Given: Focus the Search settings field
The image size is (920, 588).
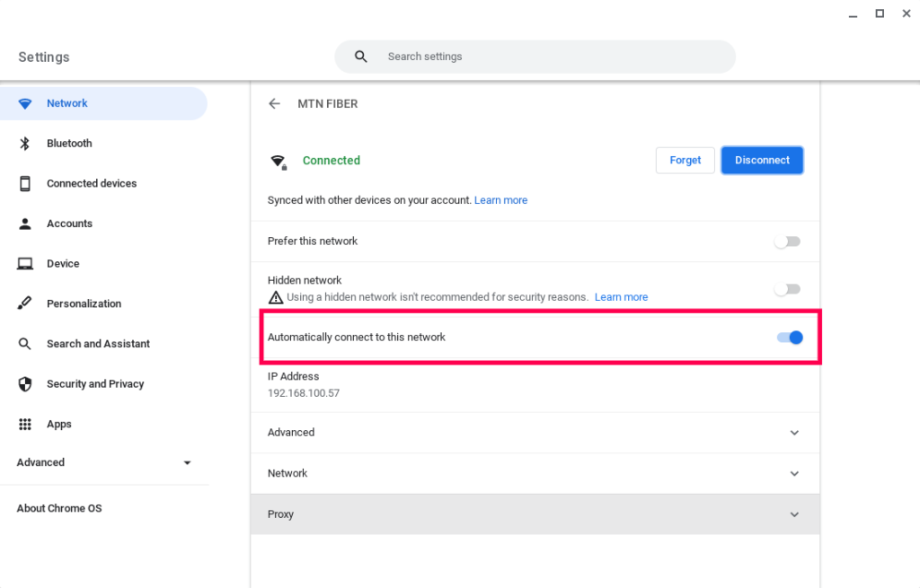Looking at the screenshot, I should pyautogui.click(x=535, y=57).
